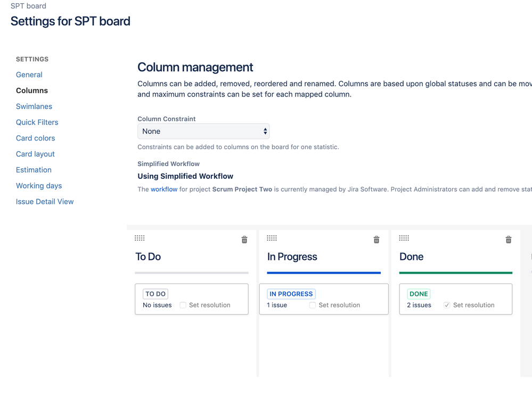
Task: Remove the Done column using trash icon
Action: [x=509, y=240]
